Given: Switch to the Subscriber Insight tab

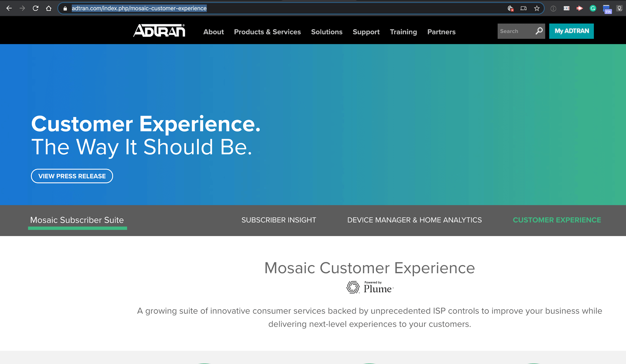Looking at the screenshot, I should [x=278, y=220].
